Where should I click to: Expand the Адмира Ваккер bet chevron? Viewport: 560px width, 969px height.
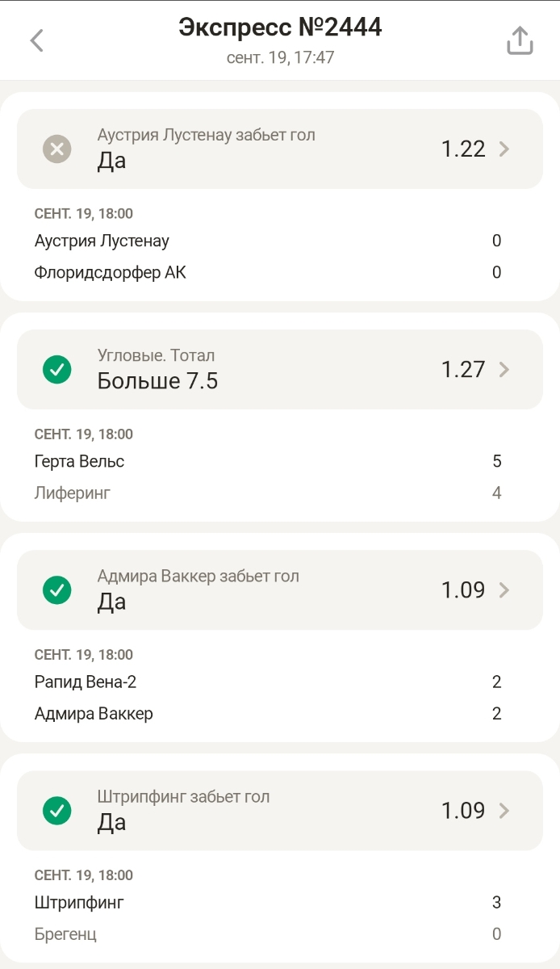[504, 589]
